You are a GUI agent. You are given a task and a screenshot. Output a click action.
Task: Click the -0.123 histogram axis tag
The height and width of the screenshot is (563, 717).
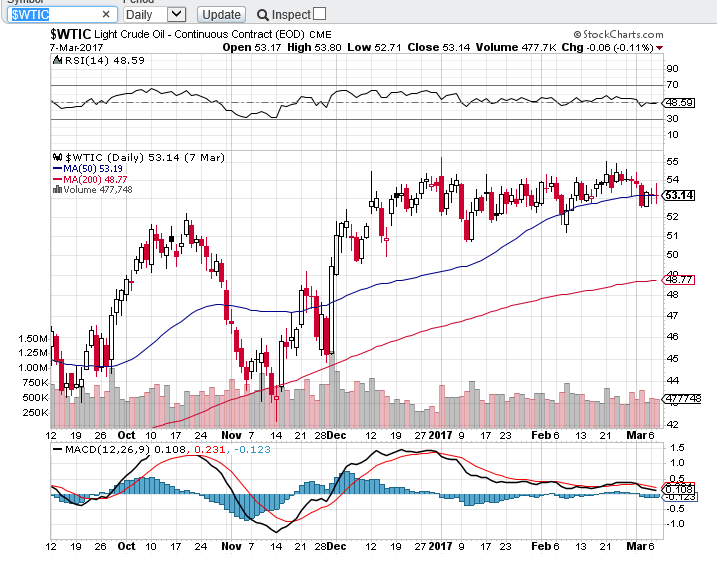pos(680,497)
